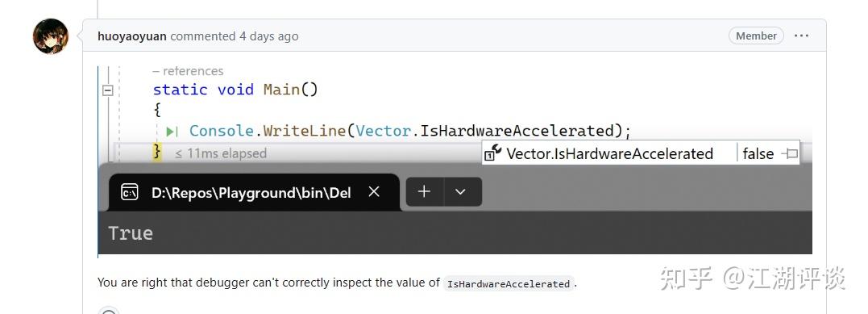
Task: Open a new terminal tab with plus
Action: [424, 192]
